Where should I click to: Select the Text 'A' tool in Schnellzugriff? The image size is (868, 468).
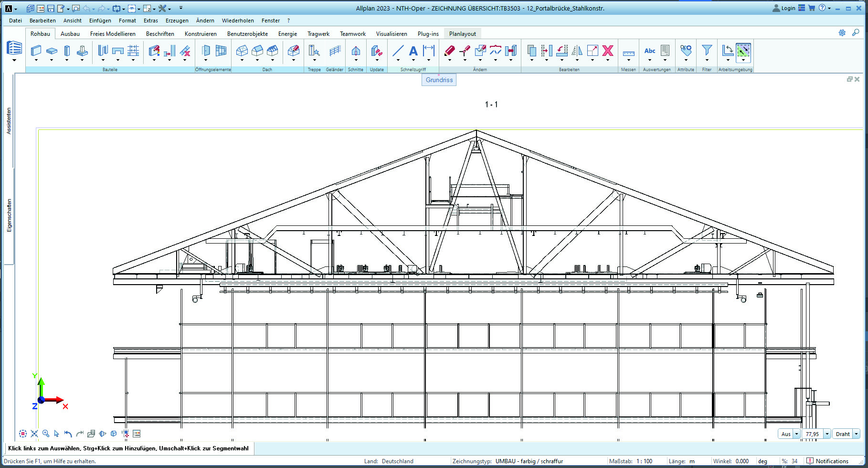click(x=413, y=51)
